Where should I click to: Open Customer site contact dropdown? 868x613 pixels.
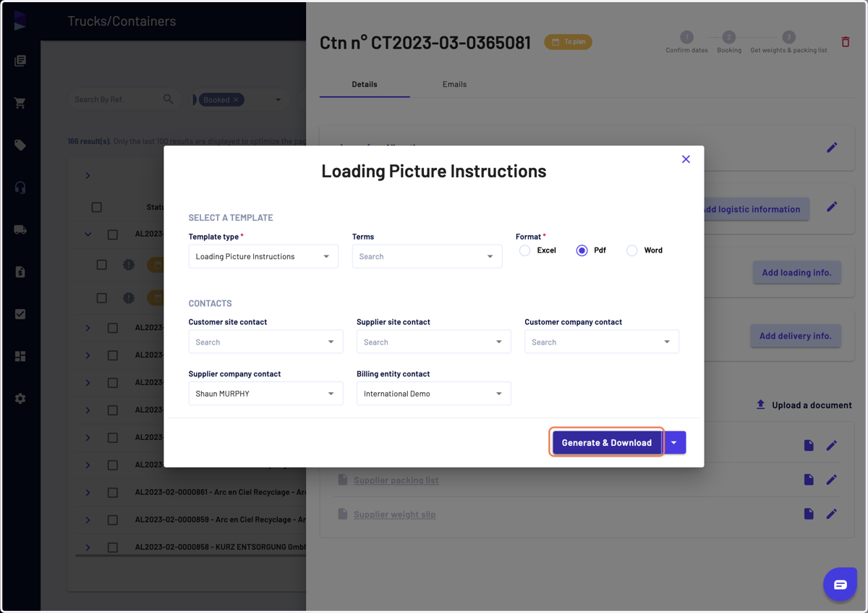click(265, 342)
